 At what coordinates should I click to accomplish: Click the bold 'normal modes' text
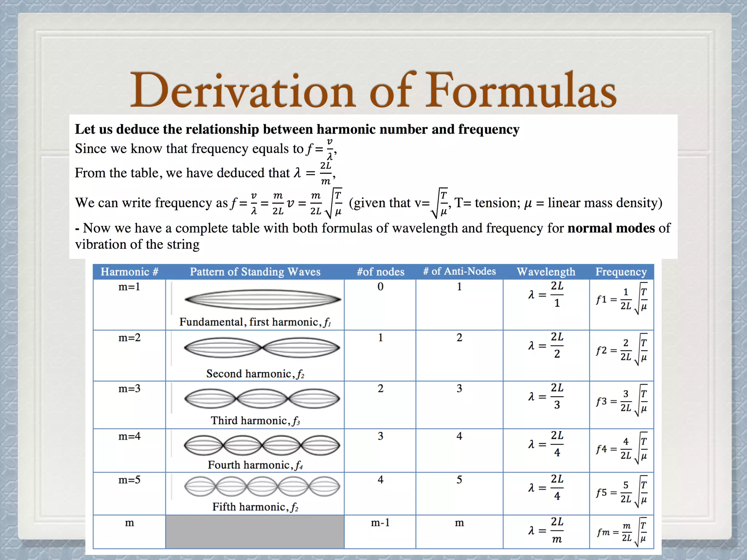point(611,228)
